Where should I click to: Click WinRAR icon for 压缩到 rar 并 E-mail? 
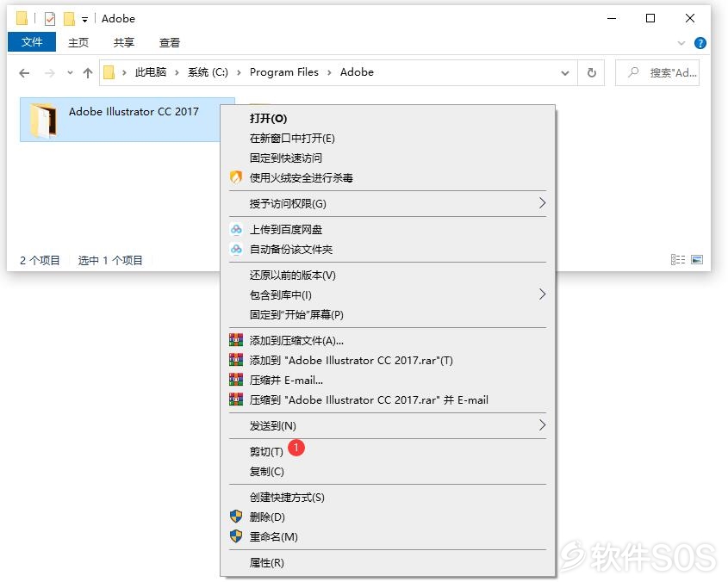coord(236,399)
